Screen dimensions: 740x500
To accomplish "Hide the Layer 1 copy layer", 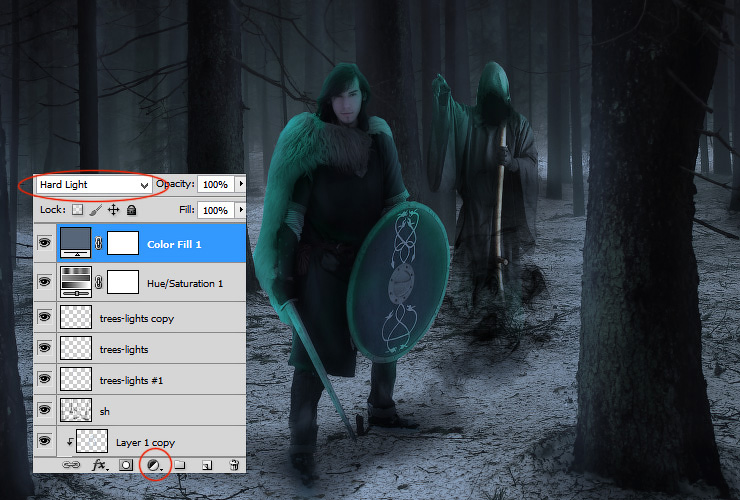I will click(x=44, y=441).
